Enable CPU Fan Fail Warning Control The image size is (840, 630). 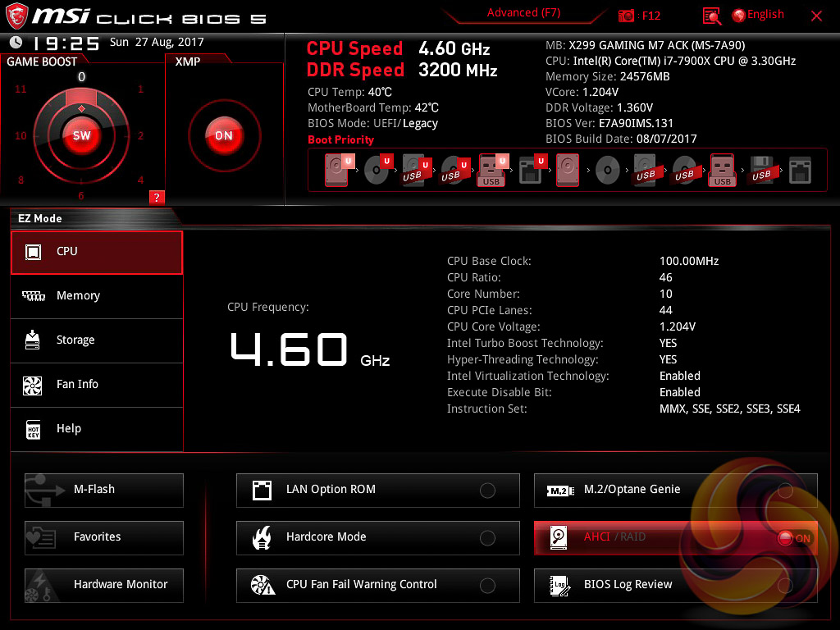click(487, 586)
